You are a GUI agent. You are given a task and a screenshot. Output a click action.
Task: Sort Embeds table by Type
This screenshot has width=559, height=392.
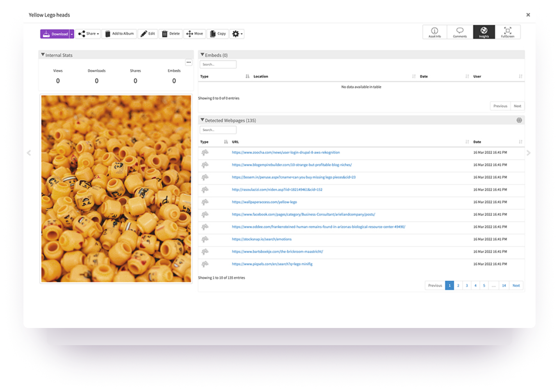click(x=224, y=77)
